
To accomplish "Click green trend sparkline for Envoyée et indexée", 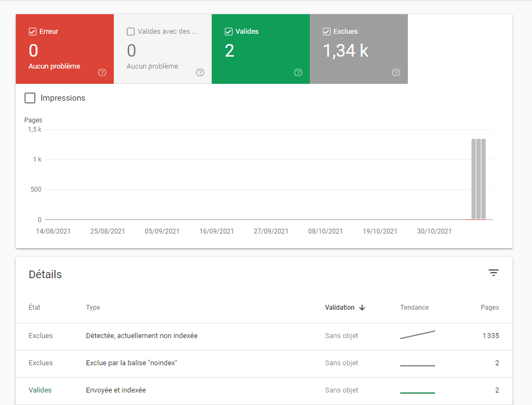I will click(417, 391).
